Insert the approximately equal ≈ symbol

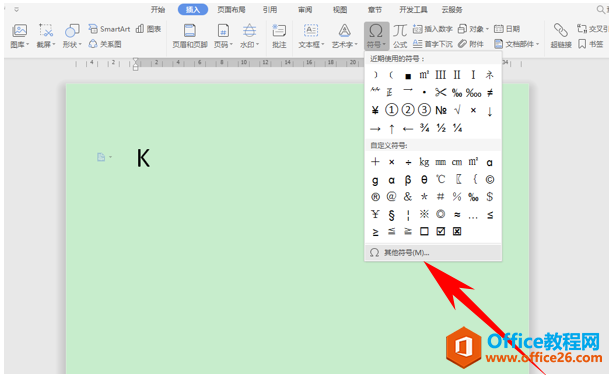[x=457, y=214]
